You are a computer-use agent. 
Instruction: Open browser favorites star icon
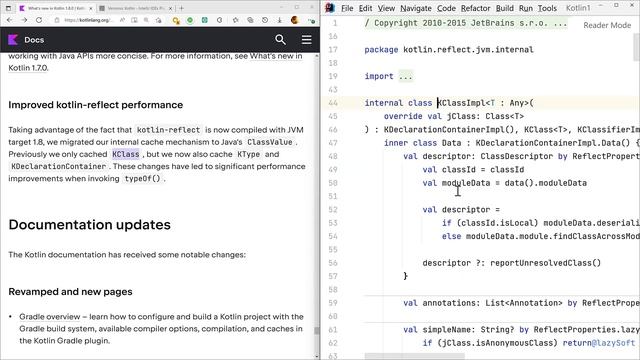(x=236, y=20)
